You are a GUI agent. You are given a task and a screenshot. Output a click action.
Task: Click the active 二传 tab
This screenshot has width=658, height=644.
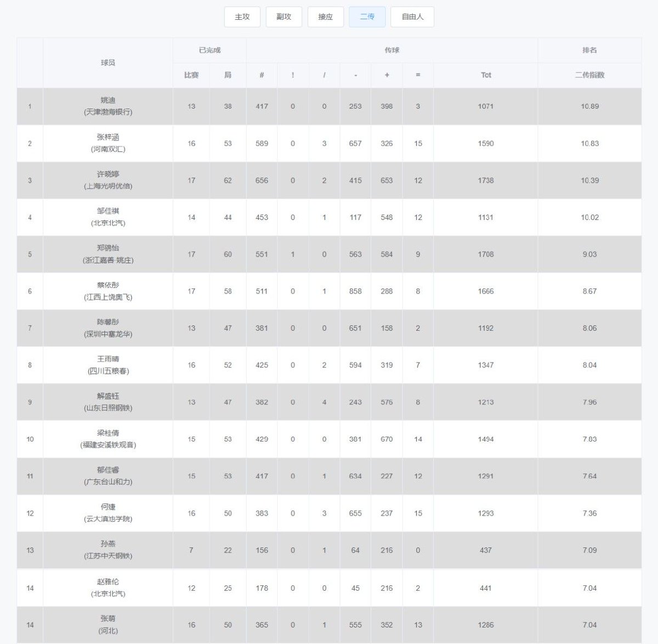point(367,17)
